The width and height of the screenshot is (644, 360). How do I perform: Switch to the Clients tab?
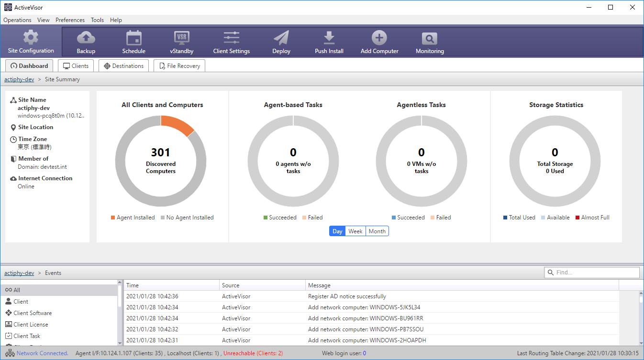click(76, 66)
